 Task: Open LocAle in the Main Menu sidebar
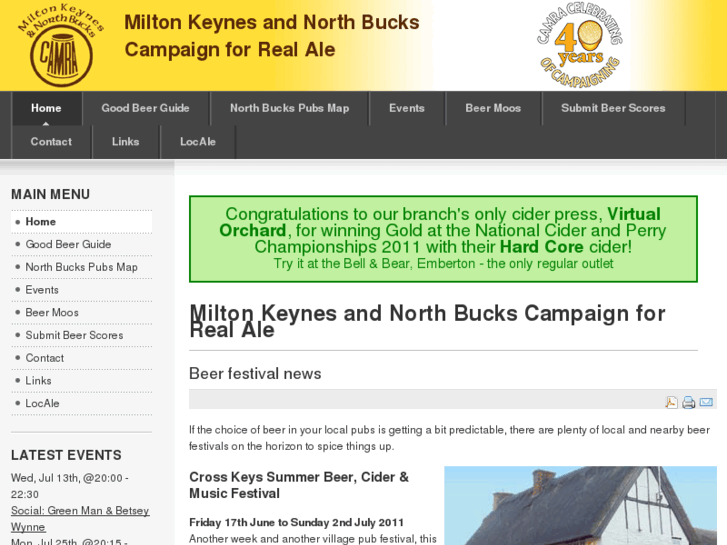click(x=82, y=404)
